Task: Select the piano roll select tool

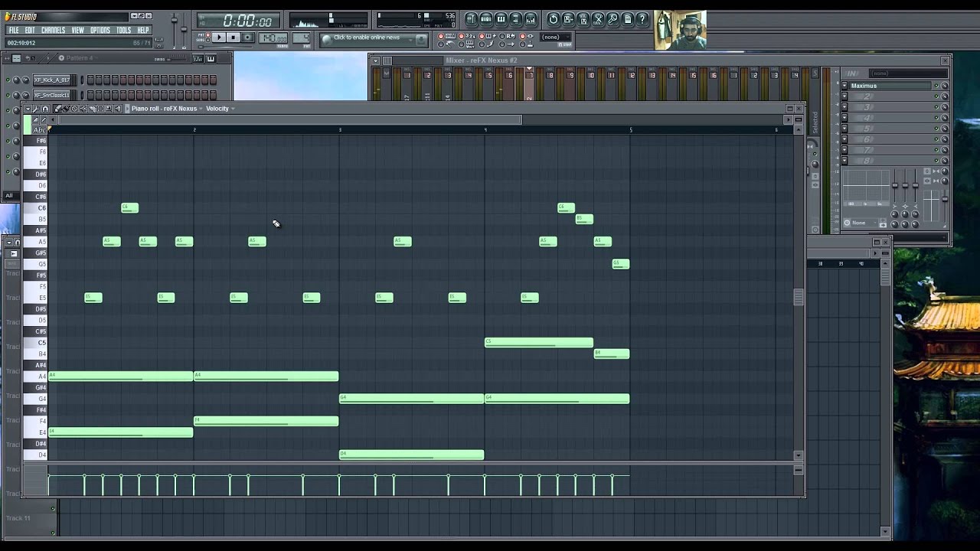Action: pos(100,109)
